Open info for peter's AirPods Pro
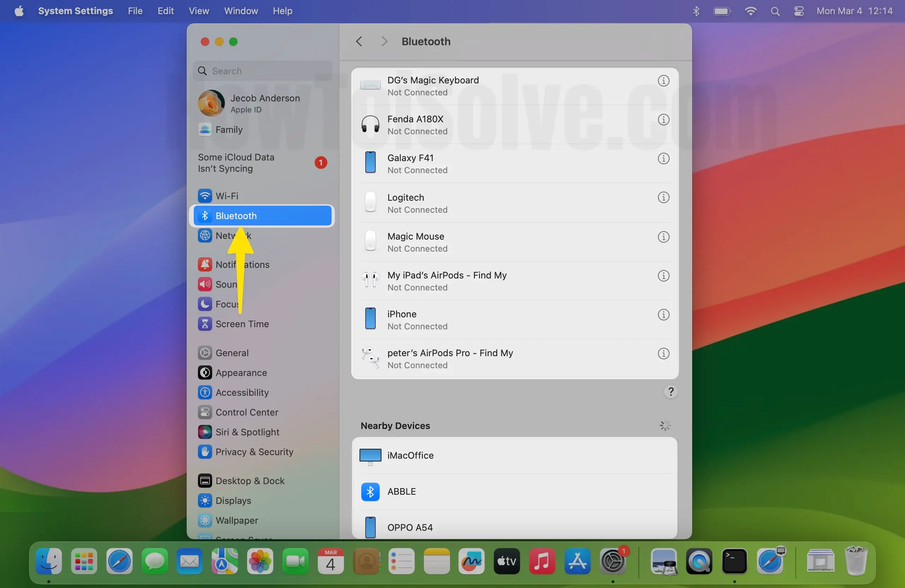Screen dimensions: 905x588 tap(663, 353)
